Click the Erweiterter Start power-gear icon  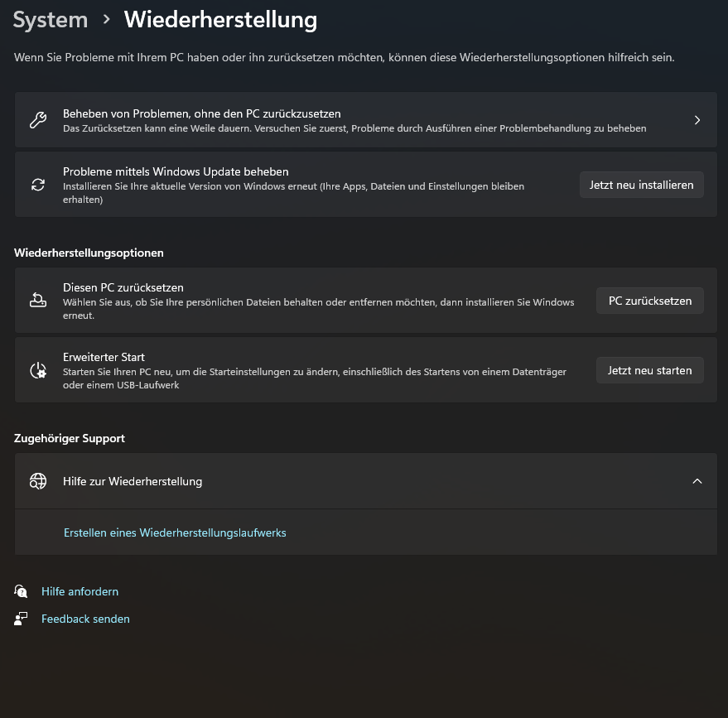pos(38,370)
